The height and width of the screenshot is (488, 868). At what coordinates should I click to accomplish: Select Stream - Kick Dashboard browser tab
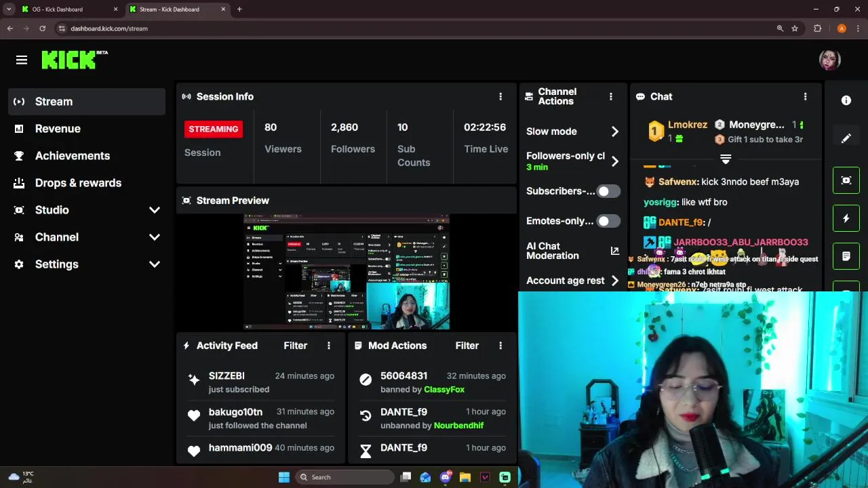click(x=177, y=9)
